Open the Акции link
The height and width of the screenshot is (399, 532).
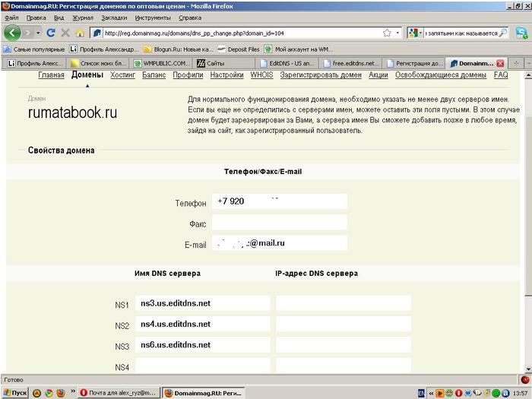click(378, 75)
